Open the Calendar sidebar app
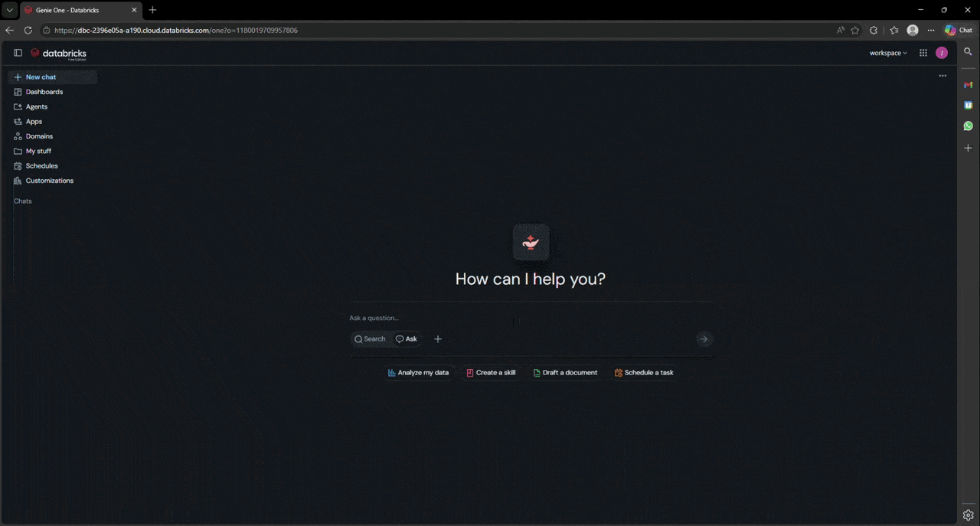The image size is (980, 526). tap(968, 106)
